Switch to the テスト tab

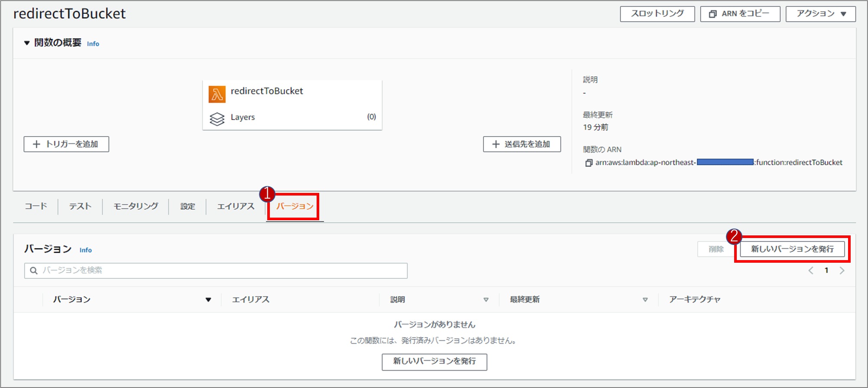[80, 206]
